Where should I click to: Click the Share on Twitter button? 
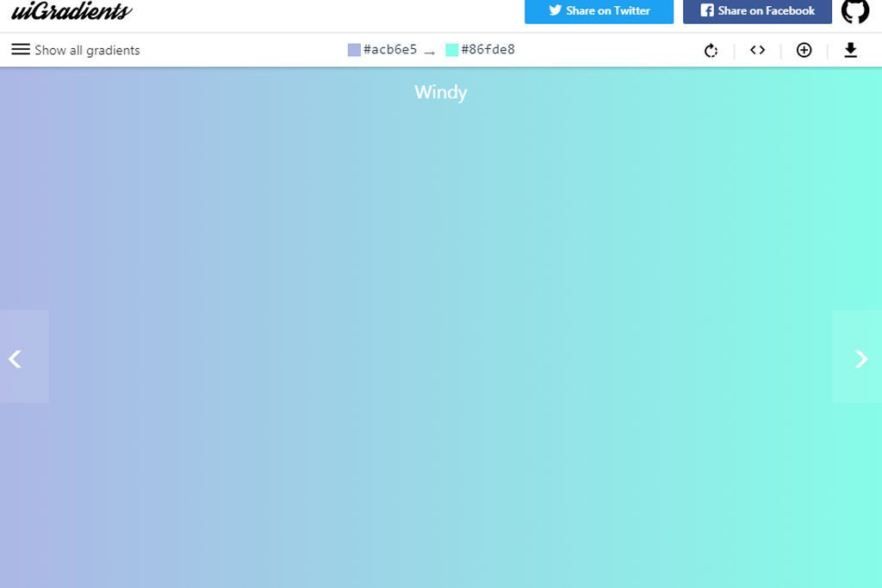[599, 11]
